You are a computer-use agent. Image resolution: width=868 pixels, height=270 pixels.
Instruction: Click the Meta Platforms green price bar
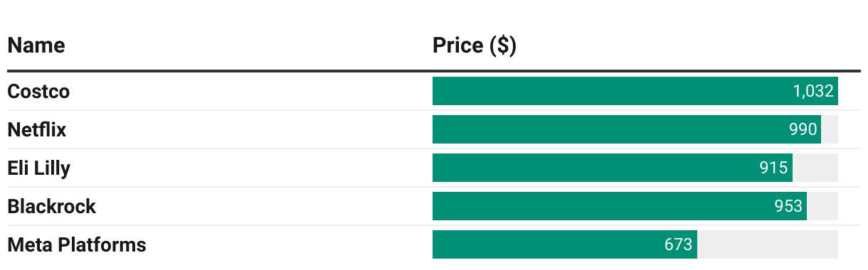pyautogui.click(x=565, y=244)
